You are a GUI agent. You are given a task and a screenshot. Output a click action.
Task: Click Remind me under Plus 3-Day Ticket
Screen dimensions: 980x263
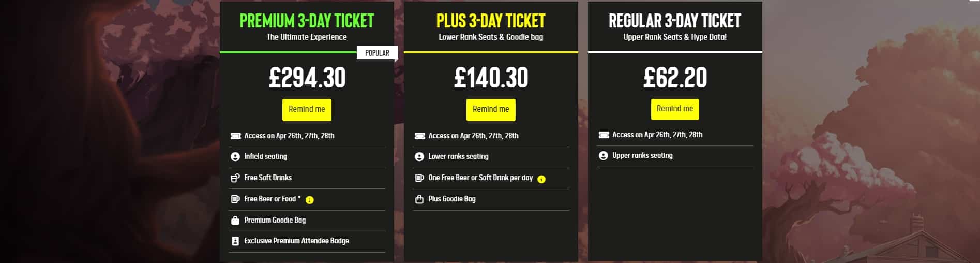491,109
